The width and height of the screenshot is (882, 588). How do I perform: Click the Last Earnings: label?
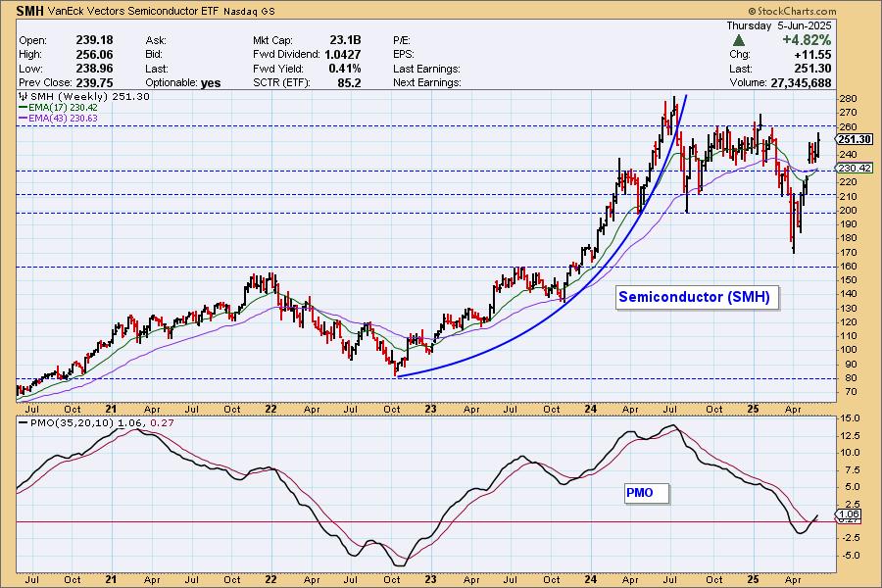coord(426,69)
